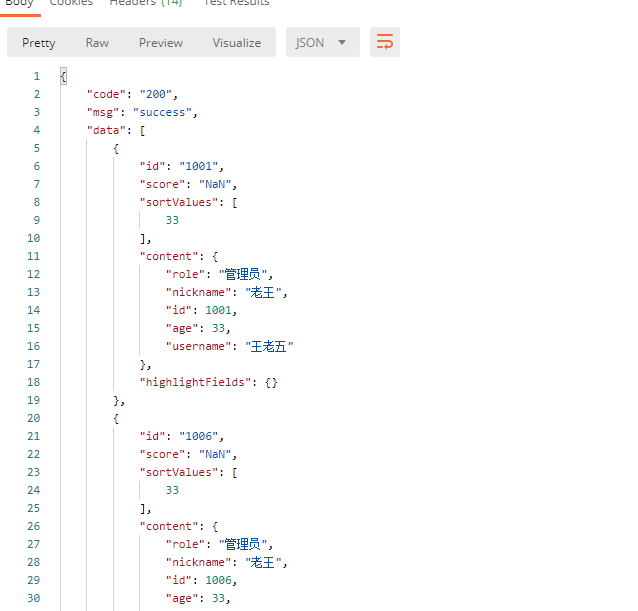Click the "username" line with 王老五

tap(229, 346)
